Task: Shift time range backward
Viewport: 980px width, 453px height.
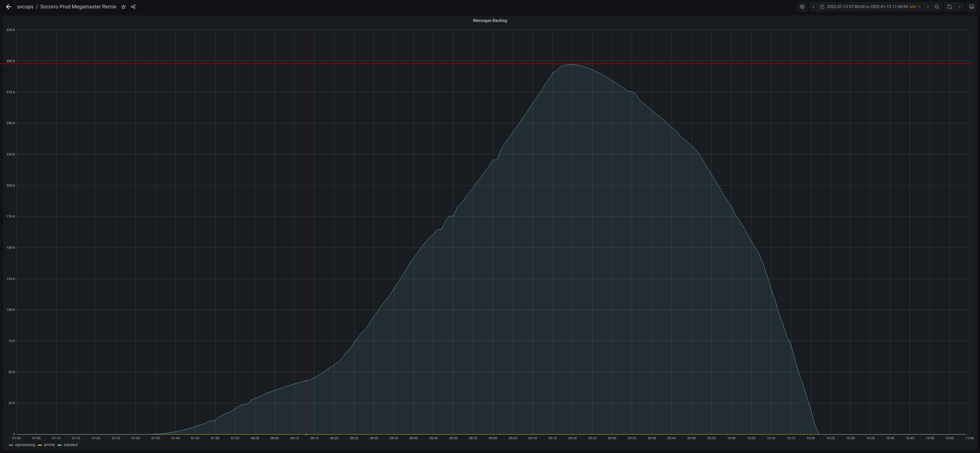Action: 813,7
